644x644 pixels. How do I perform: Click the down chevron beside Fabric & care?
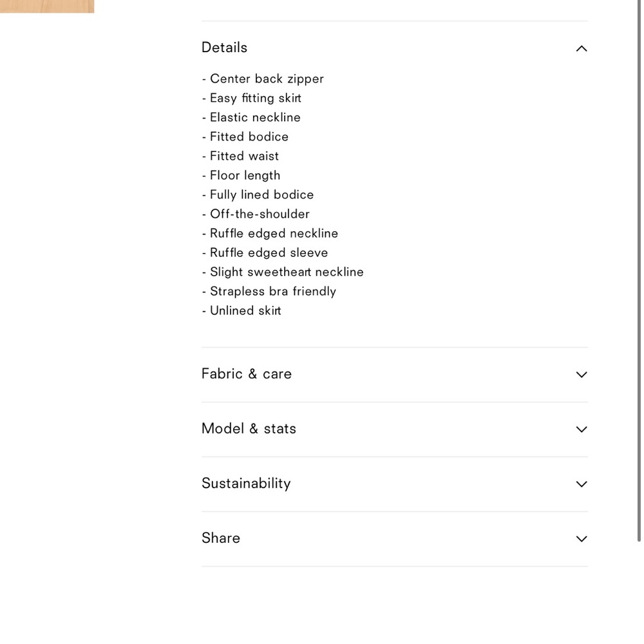click(581, 375)
